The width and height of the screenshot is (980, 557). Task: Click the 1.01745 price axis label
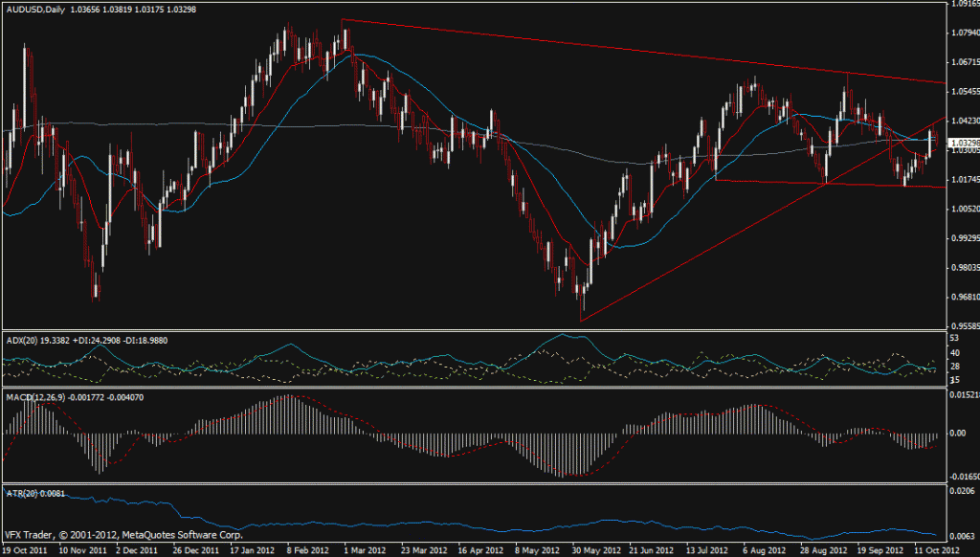(x=963, y=180)
